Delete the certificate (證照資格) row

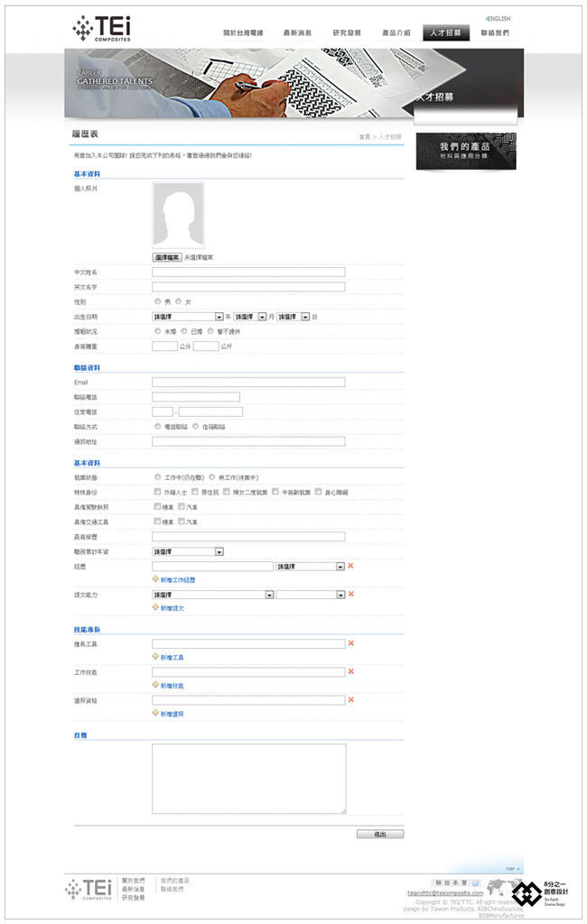351,699
